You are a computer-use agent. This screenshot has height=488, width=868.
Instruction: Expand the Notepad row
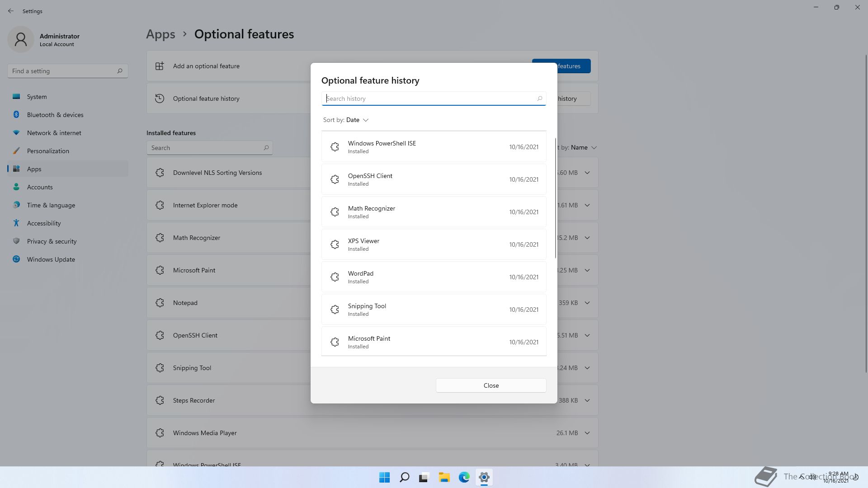[587, 303]
